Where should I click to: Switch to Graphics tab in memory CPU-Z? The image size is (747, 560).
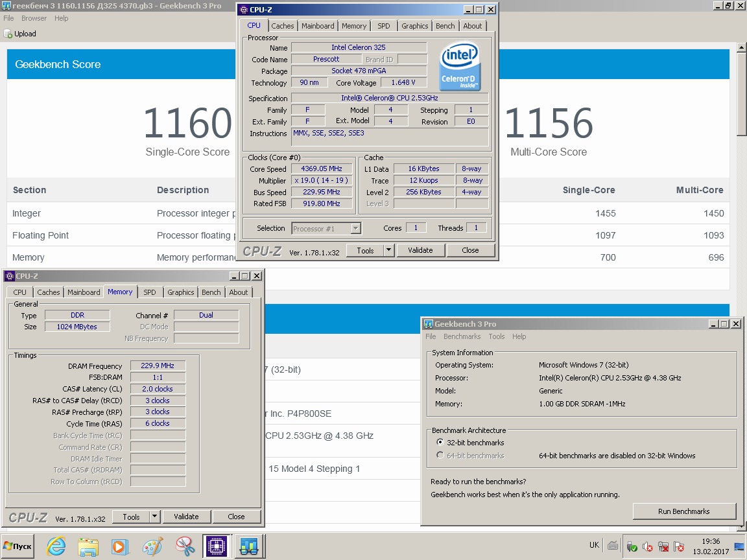coord(180,292)
